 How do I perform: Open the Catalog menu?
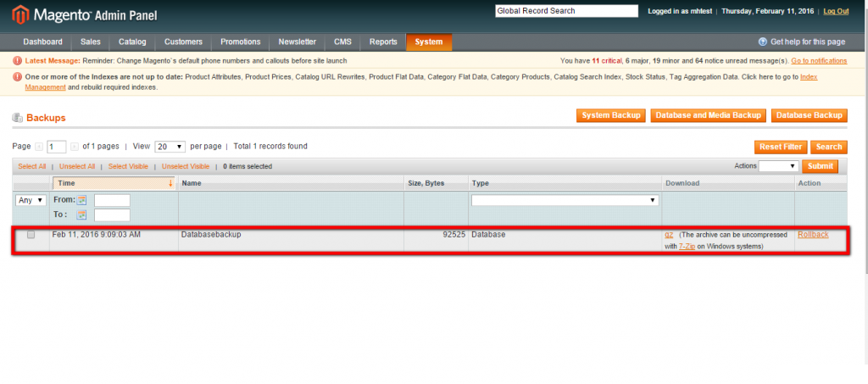pyautogui.click(x=132, y=42)
